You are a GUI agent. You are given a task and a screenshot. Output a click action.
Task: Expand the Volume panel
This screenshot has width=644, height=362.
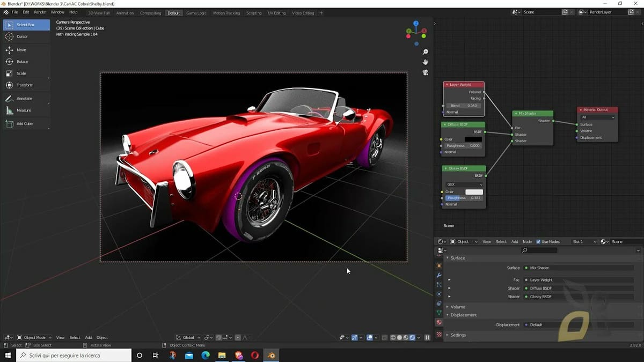pos(448,307)
